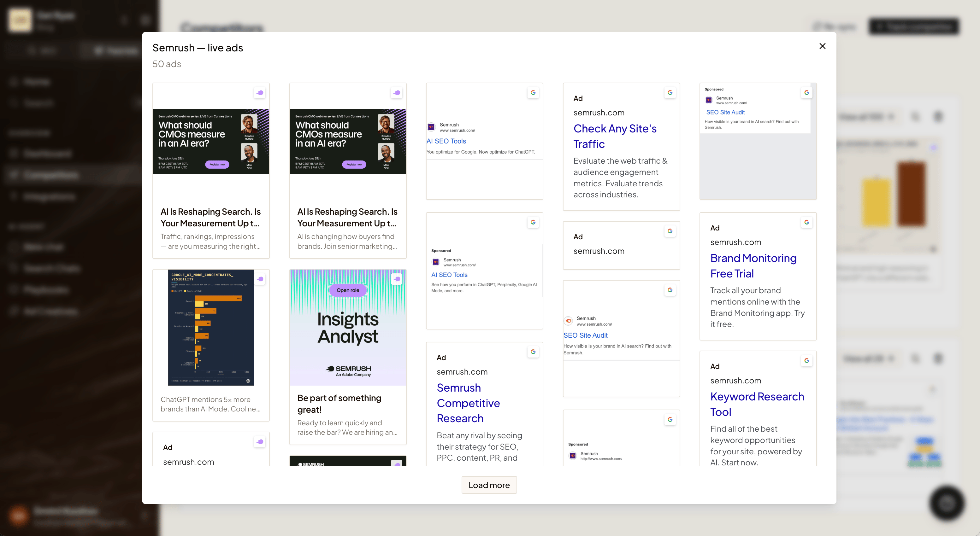The height and width of the screenshot is (536, 980).
Task: Click Google badge on Brand Monitoring Free Trial card
Action: click(x=806, y=222)
